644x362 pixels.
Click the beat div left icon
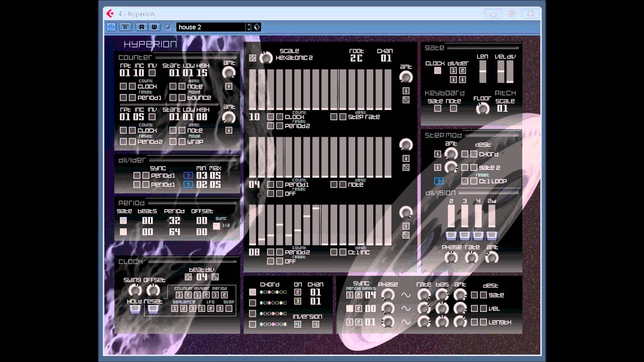(188, 277)
